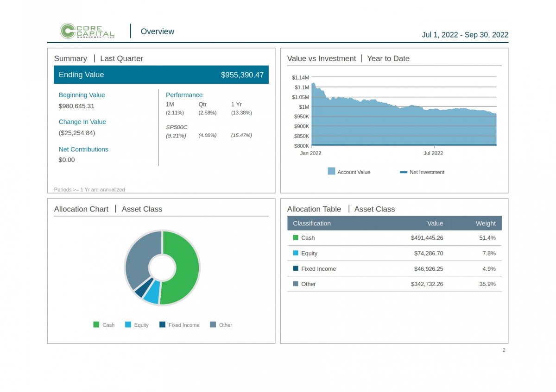This screenshot has height=392, width=556.
Task: Select the Fixed Income square icon in table
Action: click(296, 268)
